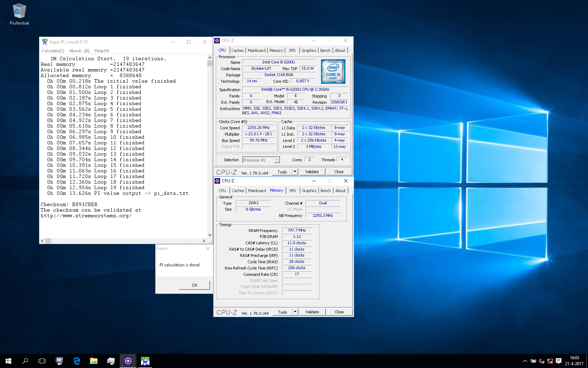The width and height of the screenshot is (588, 368).
Task: Click Tools button in bottom CPU-Z
Action: [282, 312]
